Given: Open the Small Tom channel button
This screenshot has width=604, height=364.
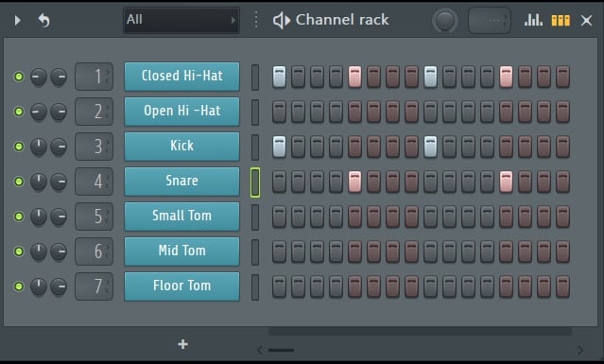Looking at the screenshot, I should [x=181, y=217].
